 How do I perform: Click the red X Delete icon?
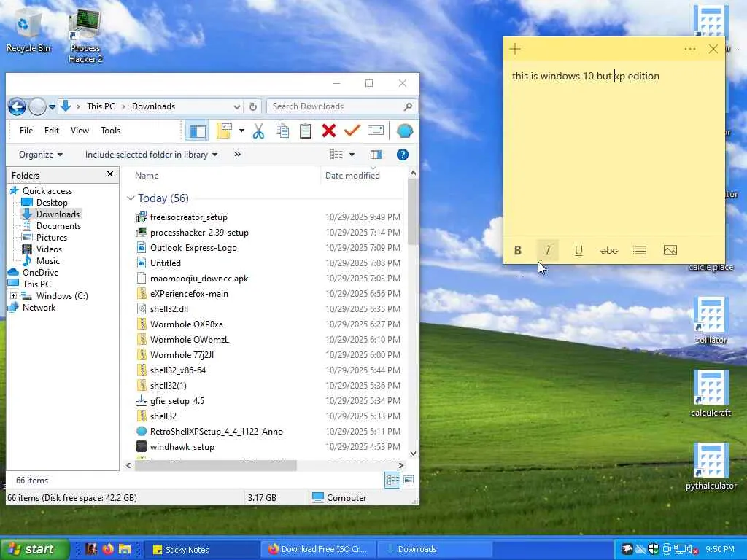pos(329,131)
